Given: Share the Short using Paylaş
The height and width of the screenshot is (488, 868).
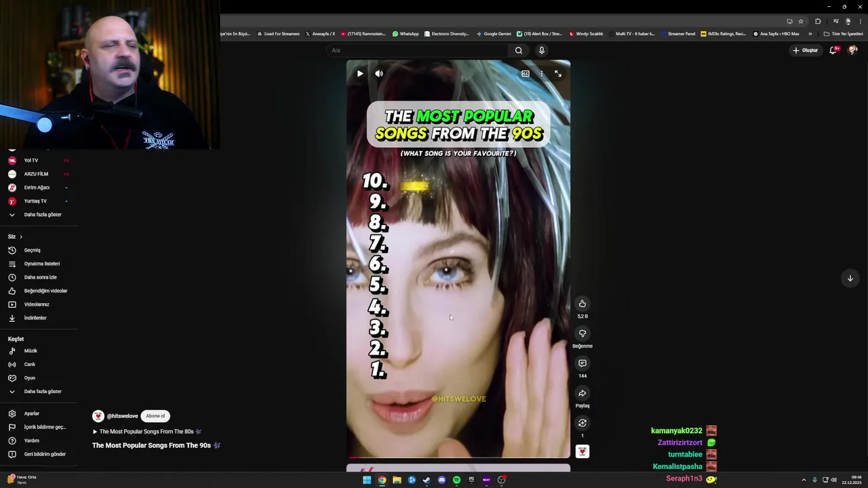Looking at the screenshot, I should (x=583, y=393).
